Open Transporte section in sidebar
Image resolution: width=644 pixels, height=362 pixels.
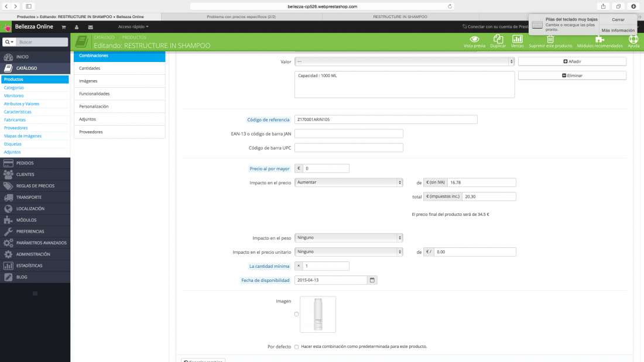pos(35,198)
